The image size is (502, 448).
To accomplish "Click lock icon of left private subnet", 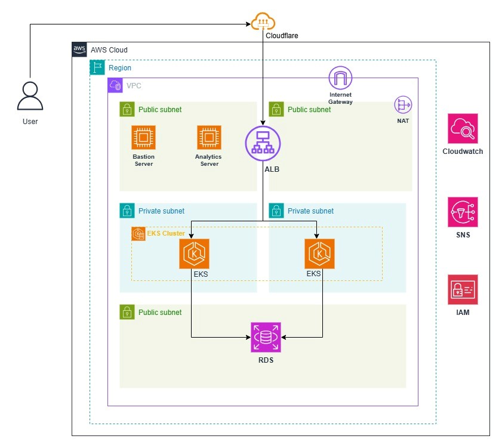I will 127,211.
